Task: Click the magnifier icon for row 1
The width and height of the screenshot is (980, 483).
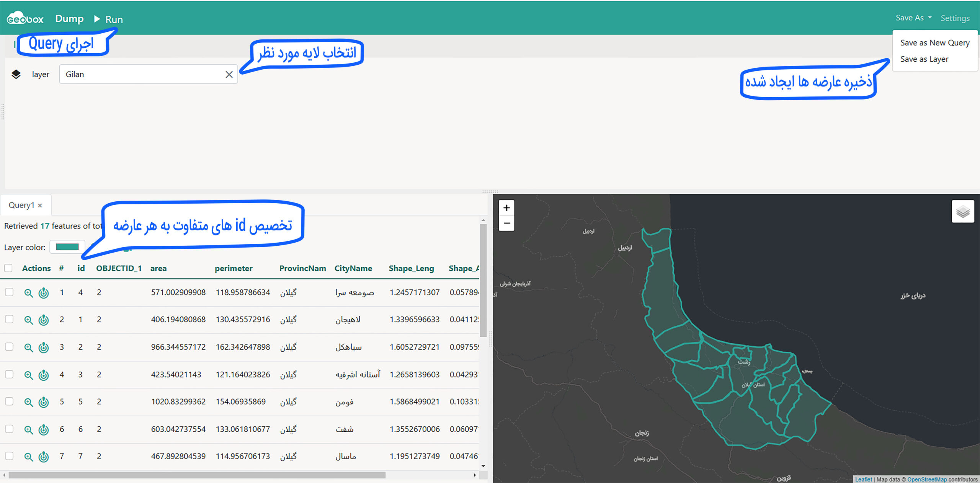Action: (x=28, y=293)
